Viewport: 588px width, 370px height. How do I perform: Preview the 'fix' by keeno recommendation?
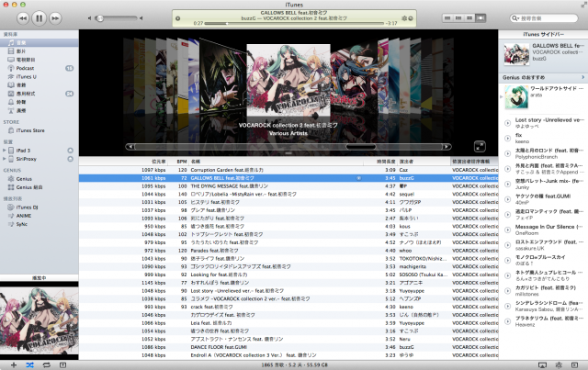(x=508, y=139)
